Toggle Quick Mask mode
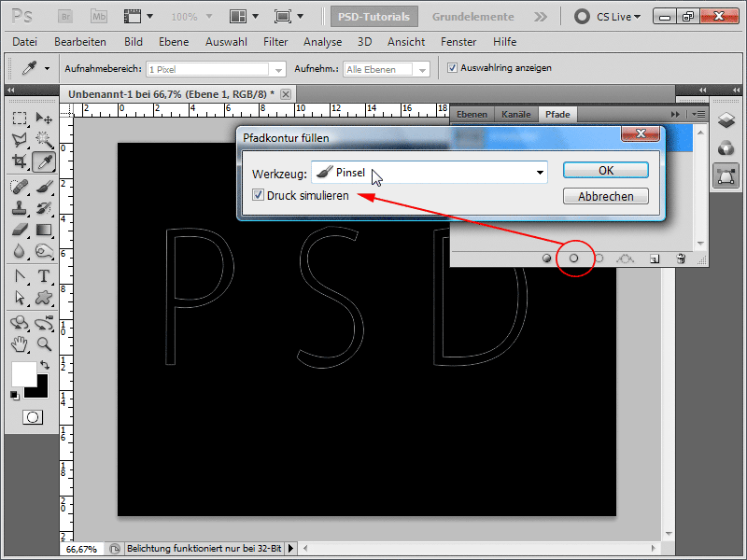This screenshot has width=747, height=560. (33, 417)
